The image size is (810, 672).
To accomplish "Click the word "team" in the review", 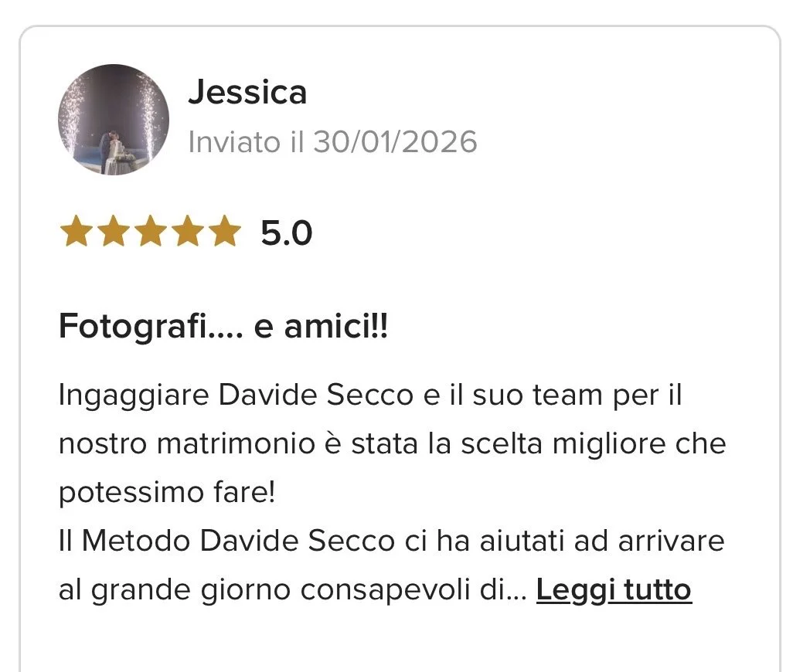I will [568, 395].
